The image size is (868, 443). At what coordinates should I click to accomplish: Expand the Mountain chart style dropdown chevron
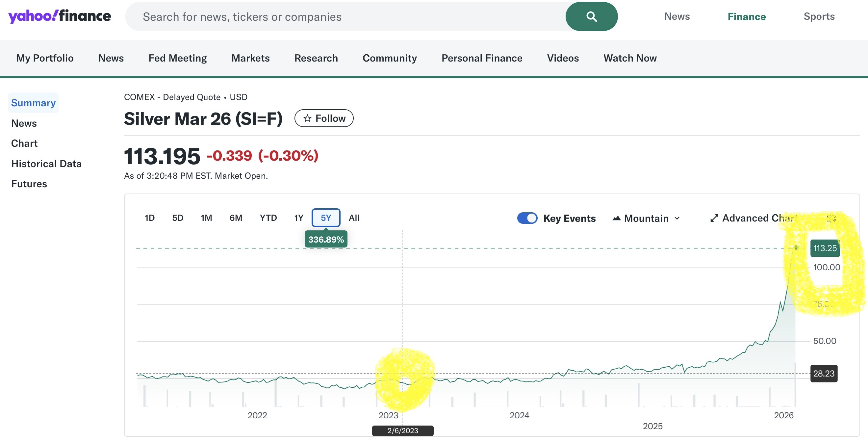coord(677,218)
